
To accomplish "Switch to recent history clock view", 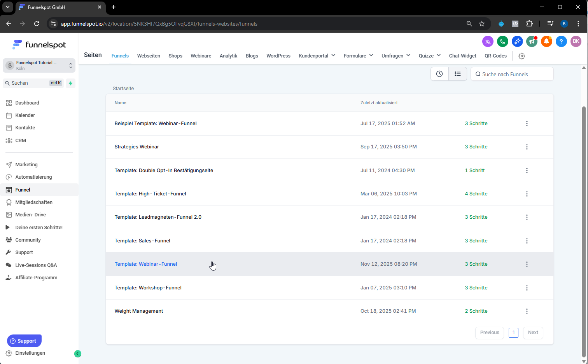I will (x=439, y=74).
